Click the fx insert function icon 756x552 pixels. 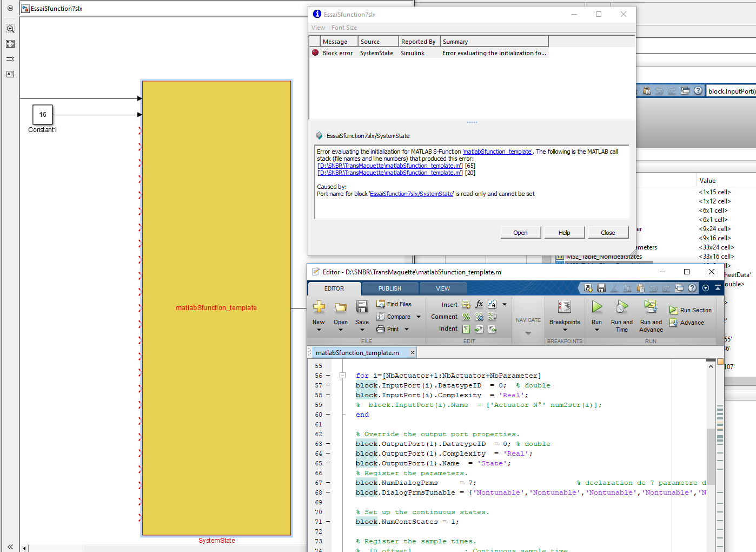click(479, 304)
